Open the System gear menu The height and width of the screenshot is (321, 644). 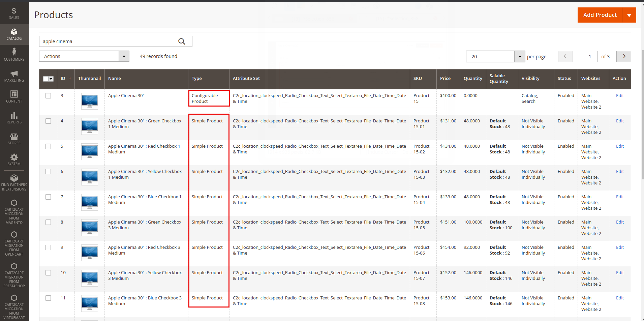(14, 159)
